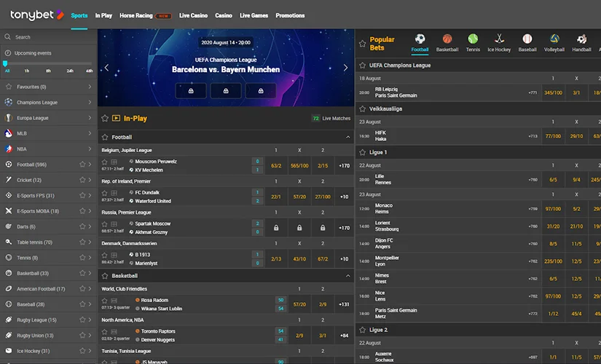Click the In-Play live video icon
The width and height of the screenshot is (601, 364).
(116, 118)
